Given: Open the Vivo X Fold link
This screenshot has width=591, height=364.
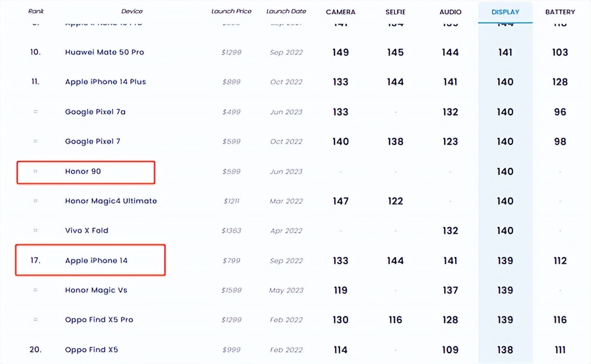Looking at the screenshot, I should pos(87,230).
